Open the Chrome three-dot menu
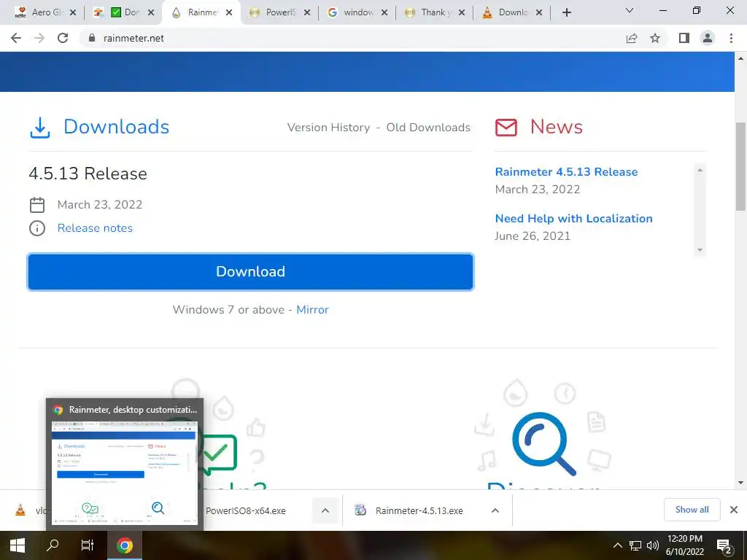747x560 pixels. [731, 38]
